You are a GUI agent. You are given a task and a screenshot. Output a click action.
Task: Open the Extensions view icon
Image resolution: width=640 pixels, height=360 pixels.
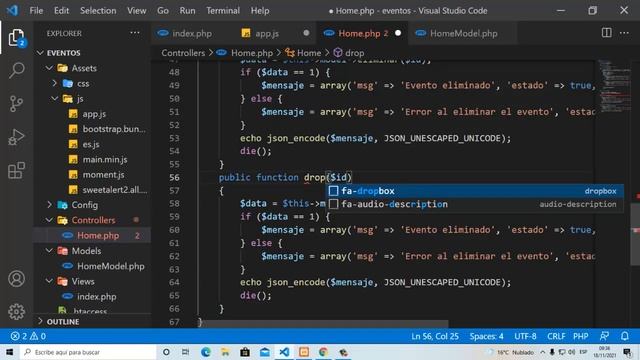[x=16, y=170]
